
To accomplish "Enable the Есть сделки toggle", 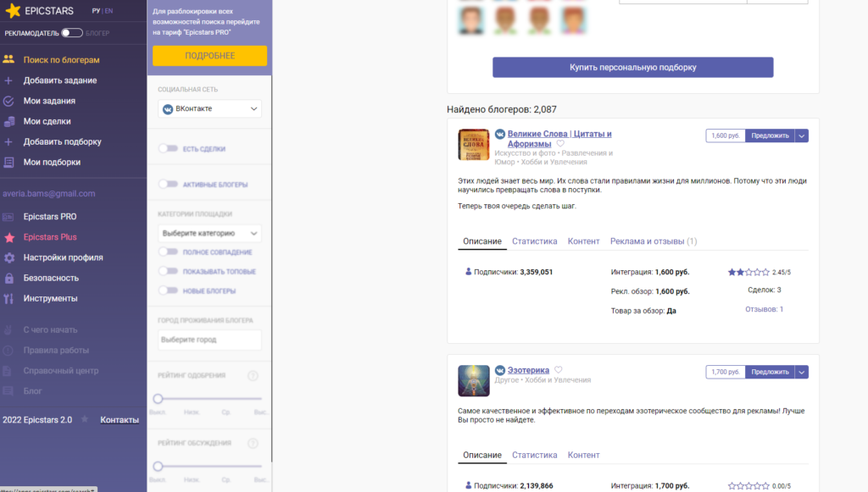I will (169, 148).
